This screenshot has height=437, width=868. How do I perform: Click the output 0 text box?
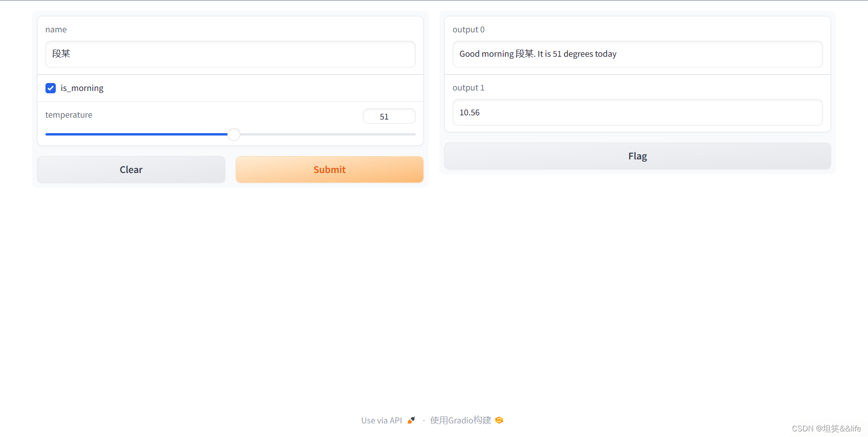637,54
